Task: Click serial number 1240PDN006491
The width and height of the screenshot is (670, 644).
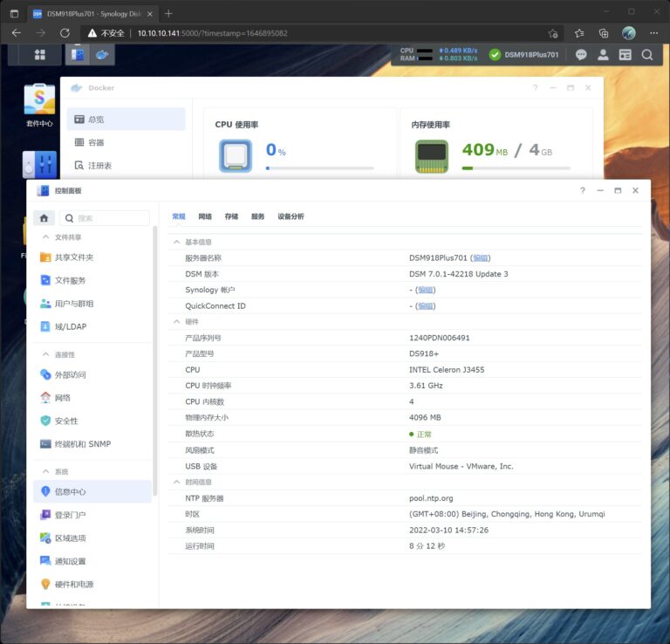Action: coord(440,338)
